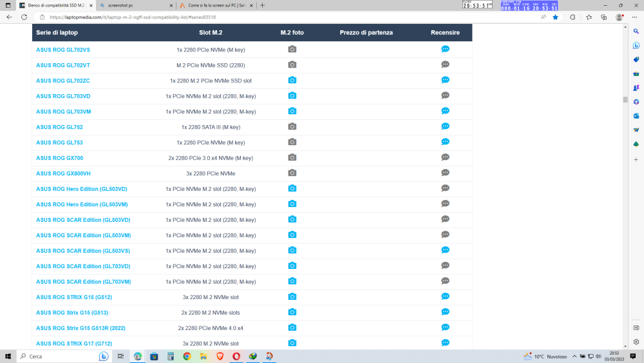This screenshot has width=644, height=363.
Task: Open Brave browser from taskbar
Action: 220,357
